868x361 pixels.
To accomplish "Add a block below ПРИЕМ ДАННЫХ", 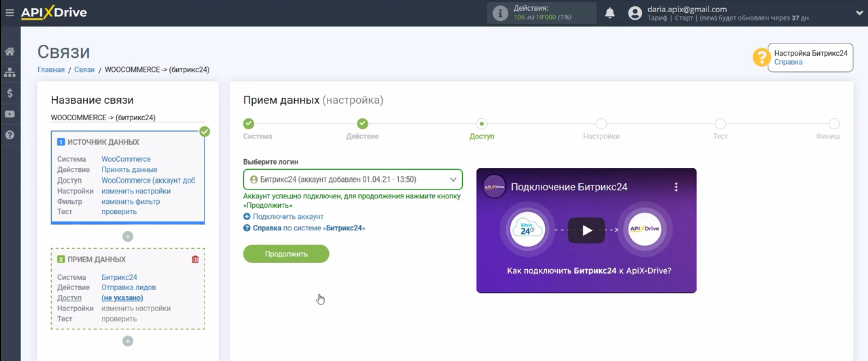I will (128, 341).
